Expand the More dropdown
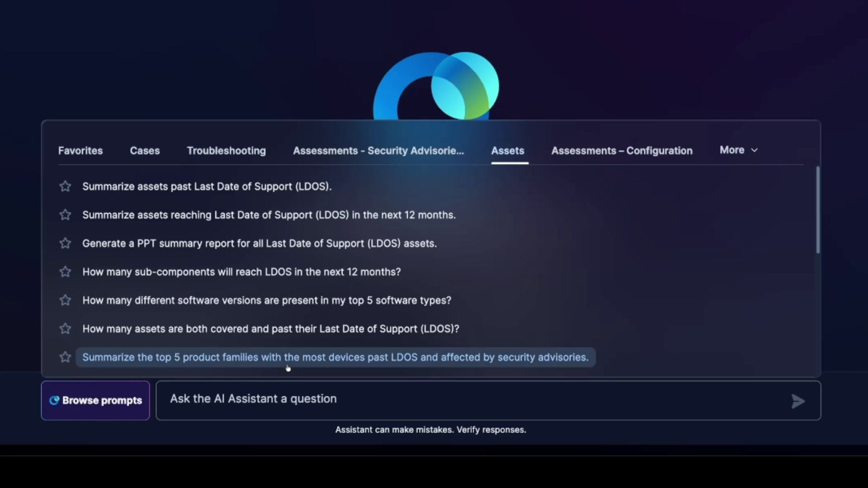 (739, 150)
